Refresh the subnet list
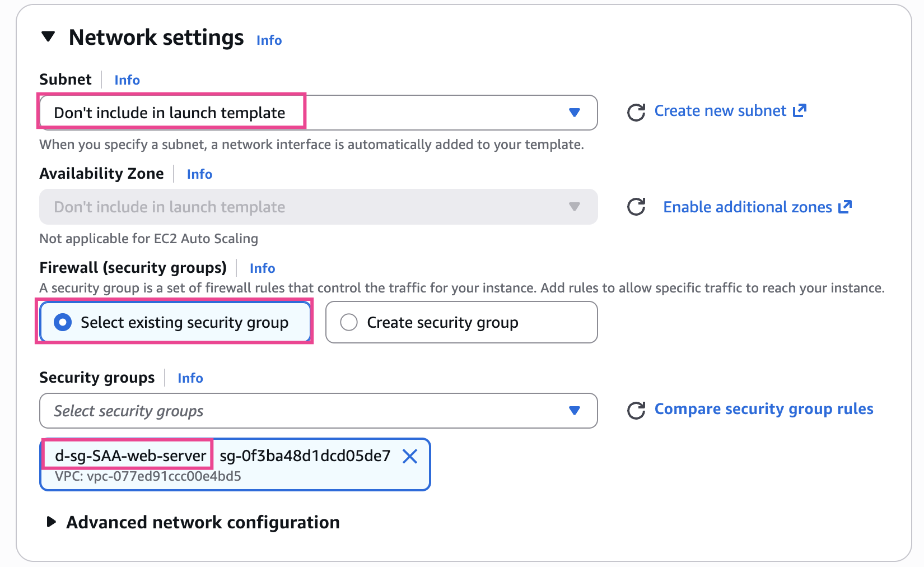The height and width of the screenshot is (567, 924). 636,112
